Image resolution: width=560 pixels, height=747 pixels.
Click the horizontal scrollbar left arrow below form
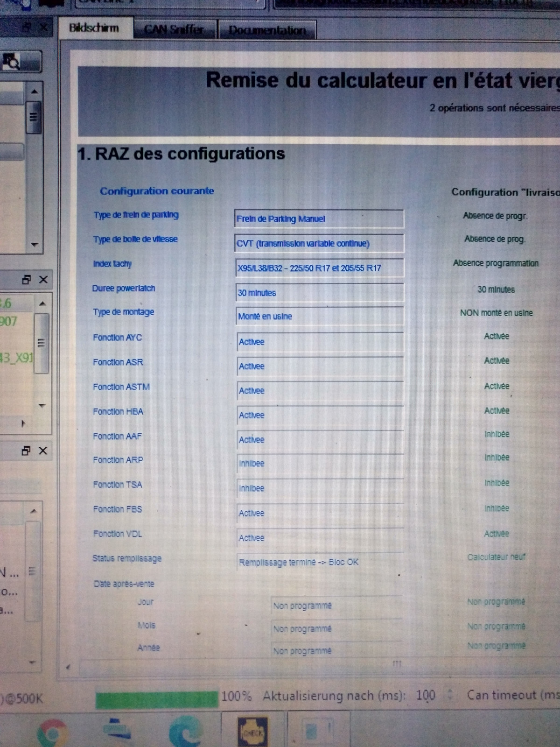pos(68,668)
